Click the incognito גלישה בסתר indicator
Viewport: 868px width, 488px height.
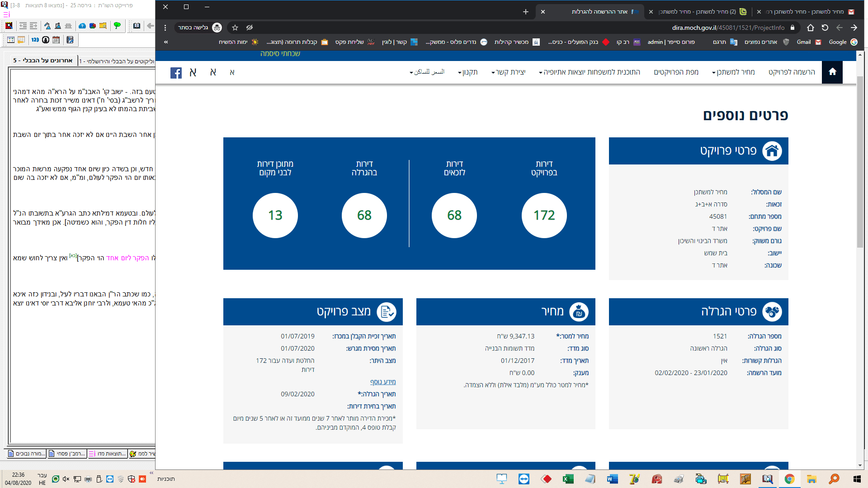(x=199, y=28)
